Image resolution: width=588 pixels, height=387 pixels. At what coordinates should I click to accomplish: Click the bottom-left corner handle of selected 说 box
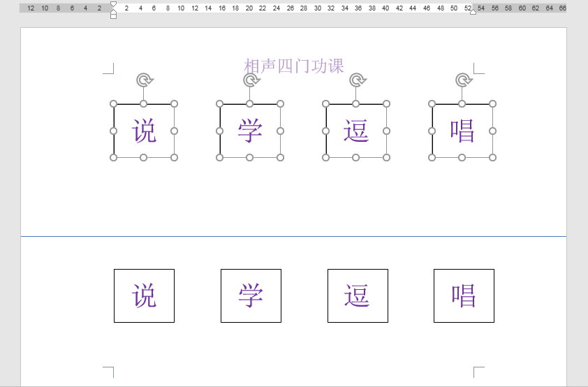click(113, 157)
